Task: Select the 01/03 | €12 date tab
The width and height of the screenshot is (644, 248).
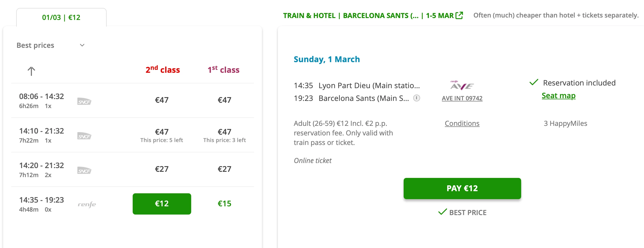Action: (61, 18)
